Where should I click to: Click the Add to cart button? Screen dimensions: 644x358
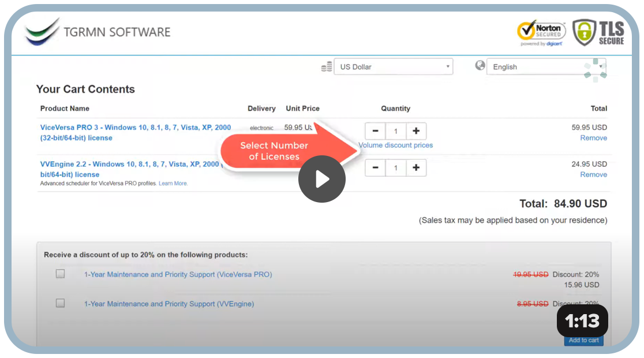(x=583, y=340)
